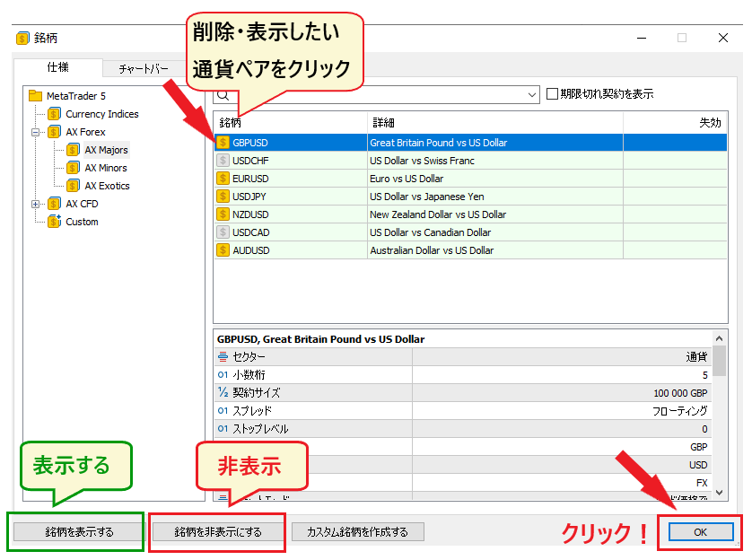This screenshot has width=752, height=560.
Task: Click the search magnifier icon
Action: coord(223,94)
